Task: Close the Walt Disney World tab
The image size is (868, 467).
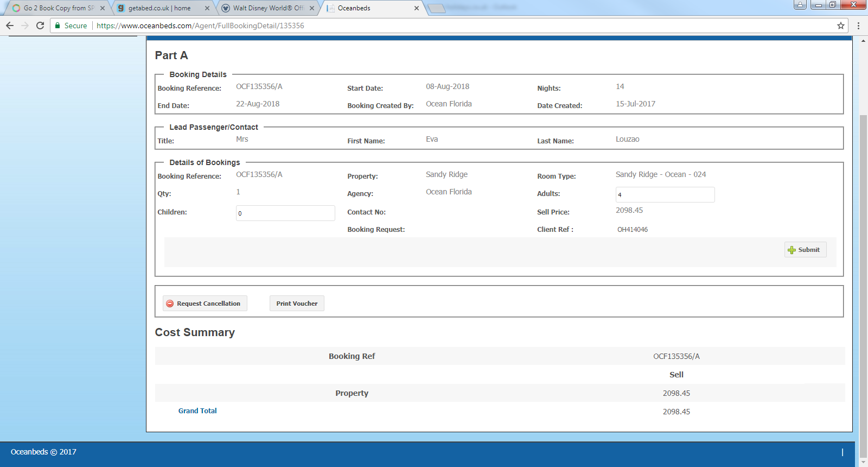Action: (312, 8)
